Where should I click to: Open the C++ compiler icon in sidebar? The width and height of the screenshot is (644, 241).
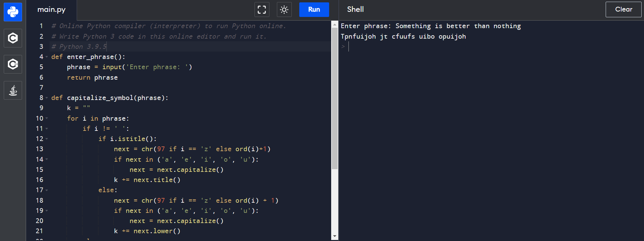click(13, 64)
